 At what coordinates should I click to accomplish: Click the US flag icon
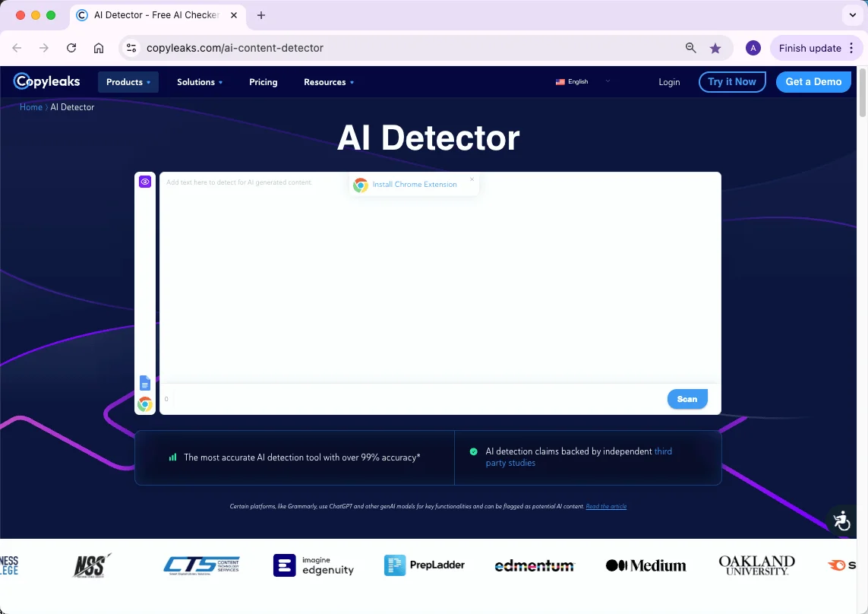(560, 81)
